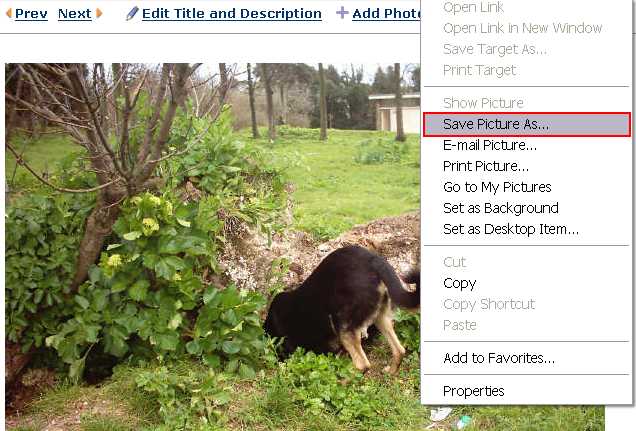Click the Add Photo link

pos(386,13)
